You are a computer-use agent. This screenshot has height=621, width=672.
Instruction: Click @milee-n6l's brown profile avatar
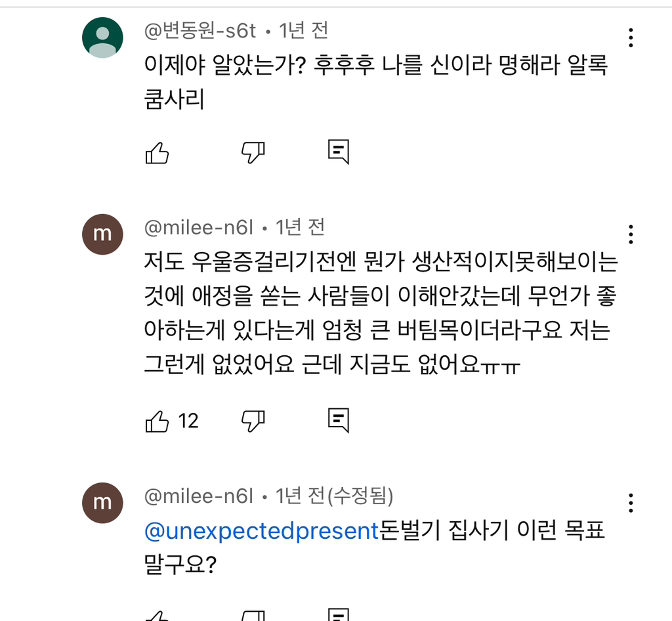point(102,234)
